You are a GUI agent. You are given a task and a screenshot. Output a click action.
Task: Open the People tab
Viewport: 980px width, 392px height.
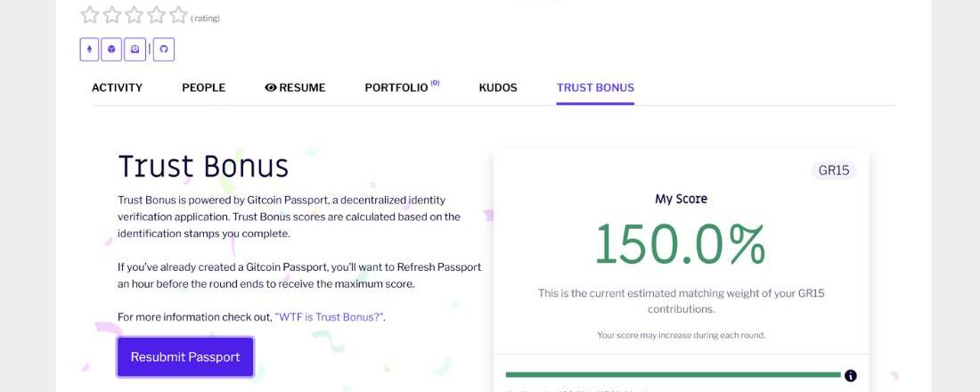click(x=203, y=87)
